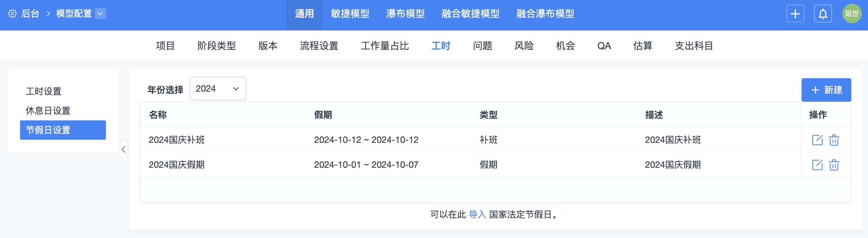Open 工时设置 in the sidebar
Image resolution: width=868 pixels, height=238 pixels.
click(44, 91)
